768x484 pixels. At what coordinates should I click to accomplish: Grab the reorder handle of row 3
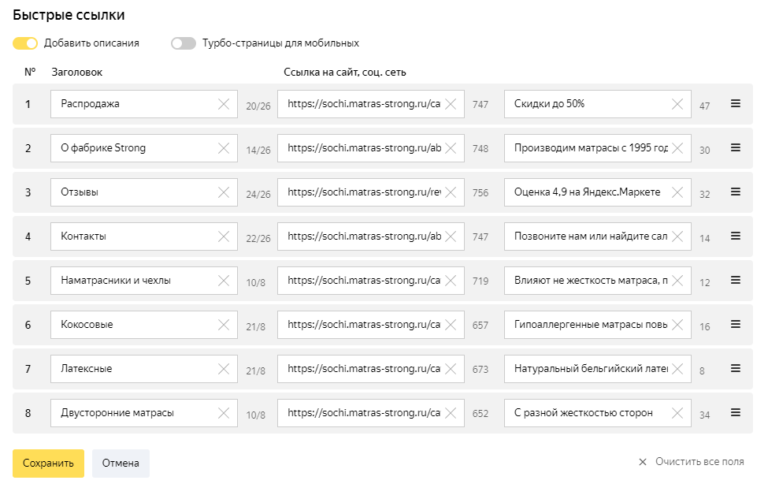[735, 192]
